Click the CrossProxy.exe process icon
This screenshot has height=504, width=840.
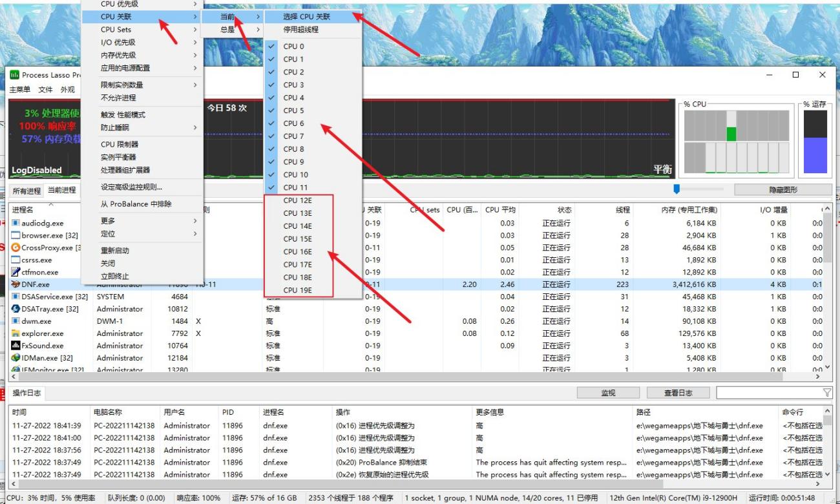pos(16,247)
